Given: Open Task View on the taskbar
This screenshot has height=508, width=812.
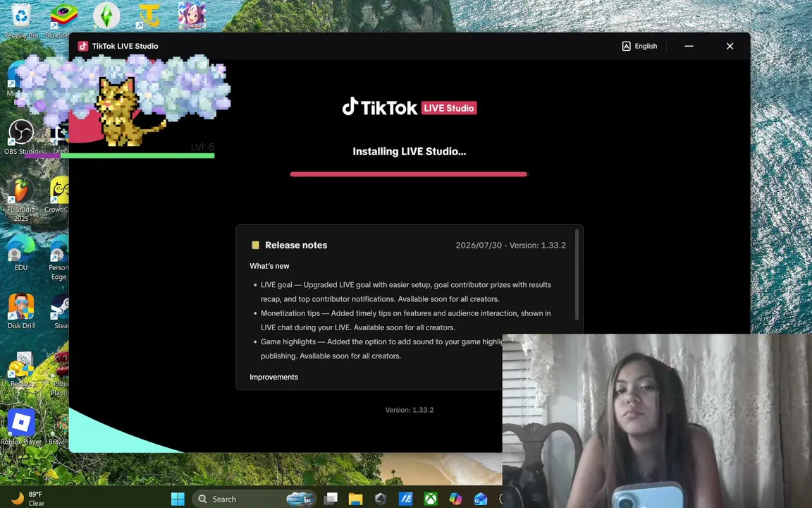Looking at the screenshot, I should [331, 499].
